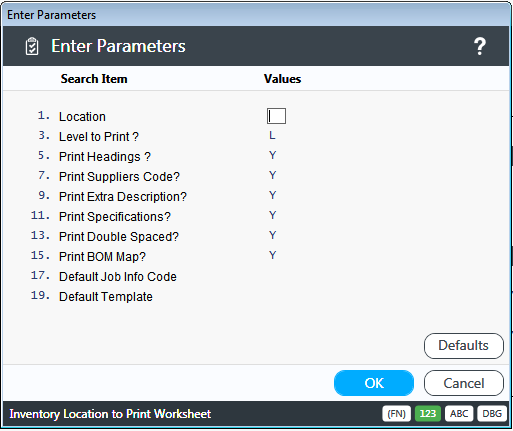
Task: Select the Level to Print value L
Action: point(272,135)
